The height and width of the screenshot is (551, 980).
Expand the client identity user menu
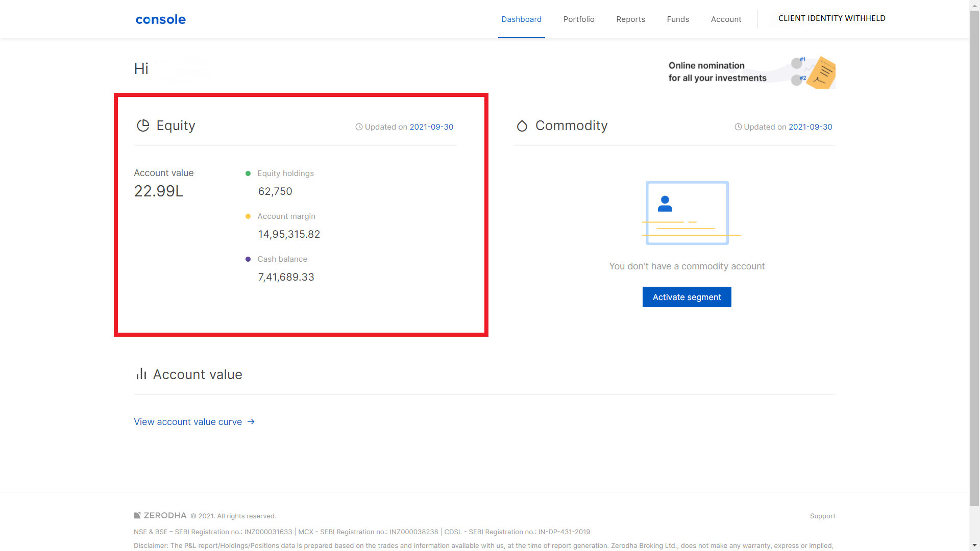[x=831, y=18]
